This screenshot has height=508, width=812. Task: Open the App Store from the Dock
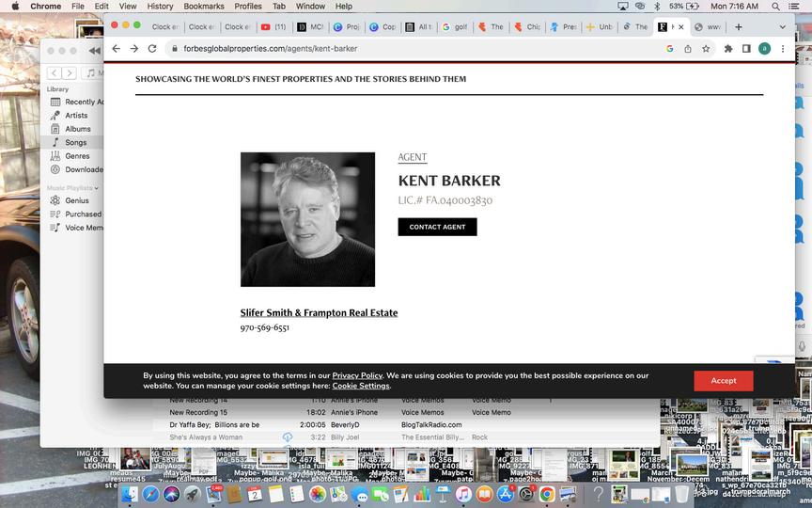tap(506, 495)
